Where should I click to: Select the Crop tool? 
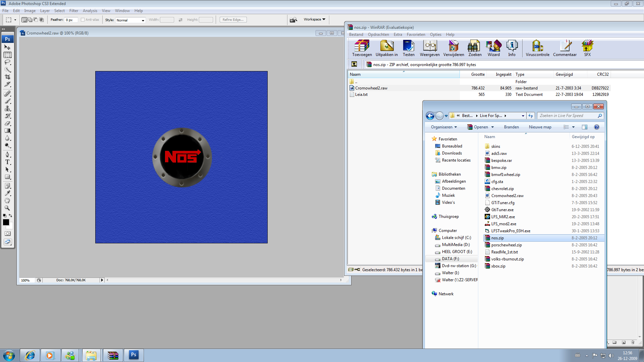(x=7, y=77)
